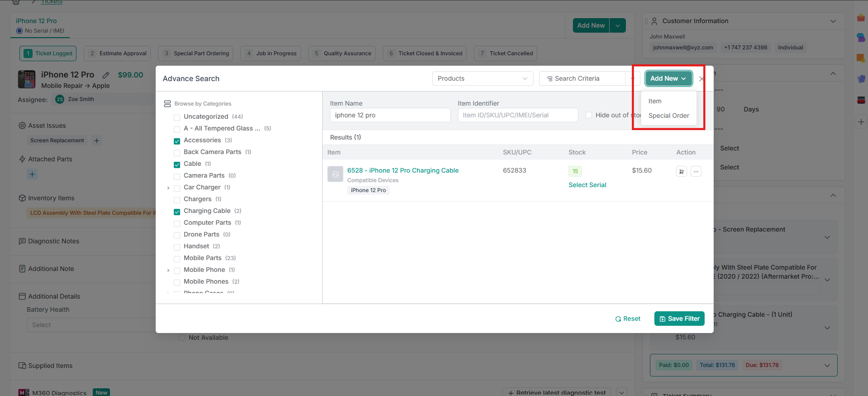This screenshot has width=868, height=396.
Task: Click the Save Filter button
Action: click(x=679, y=319)
